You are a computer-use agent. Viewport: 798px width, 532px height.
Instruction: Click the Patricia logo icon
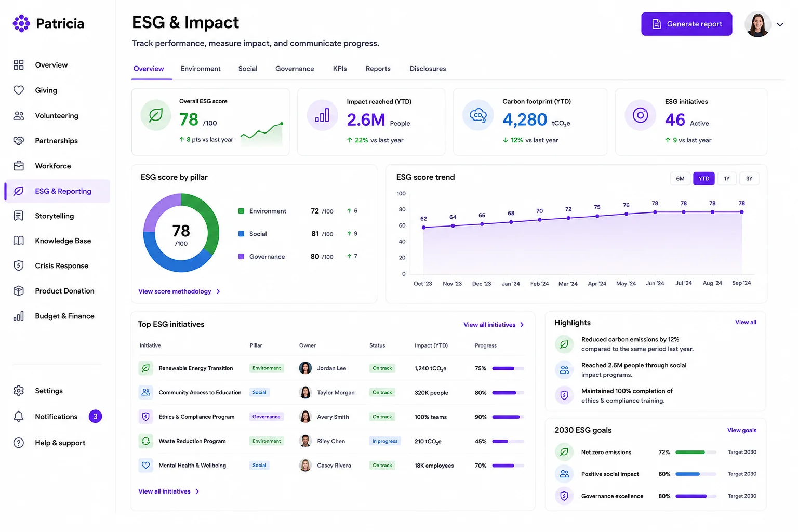pyautogui.click(x=21, y=23)
